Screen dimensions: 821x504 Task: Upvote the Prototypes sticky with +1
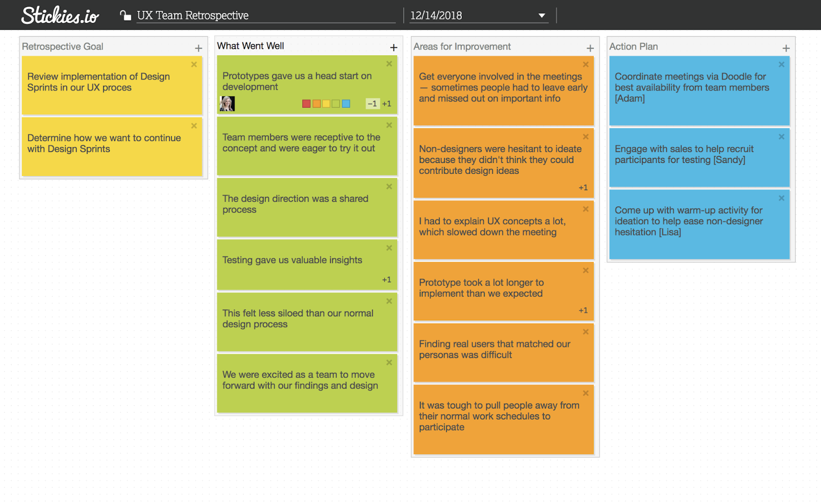pos(387,103)
